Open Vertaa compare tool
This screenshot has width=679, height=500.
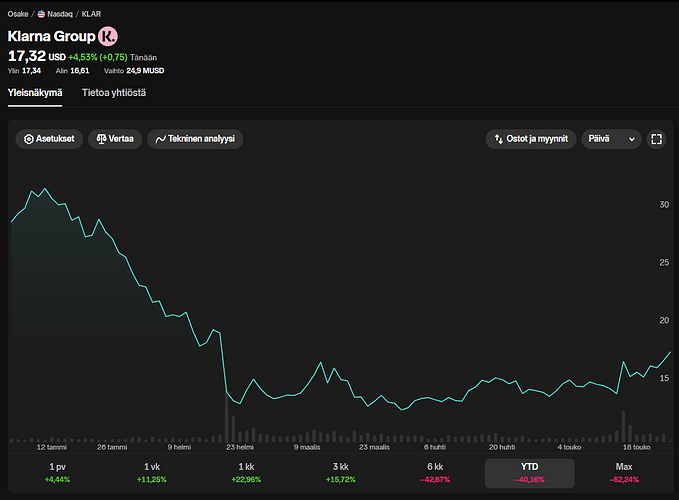pyautogui.click(x=115, y=139)
